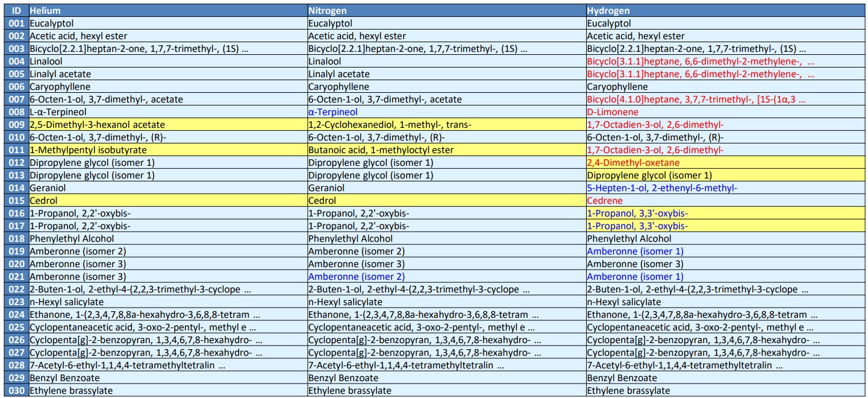Viewport: 868px width, 398px height.
Task: Select Geraniol in the Nitrogen column
Action: (446, 188)
